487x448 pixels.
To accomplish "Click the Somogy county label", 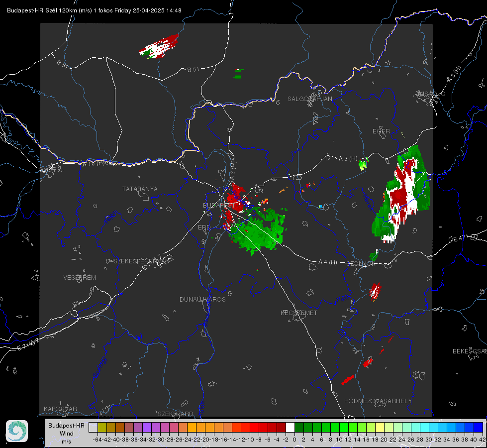I will (99, 367).
